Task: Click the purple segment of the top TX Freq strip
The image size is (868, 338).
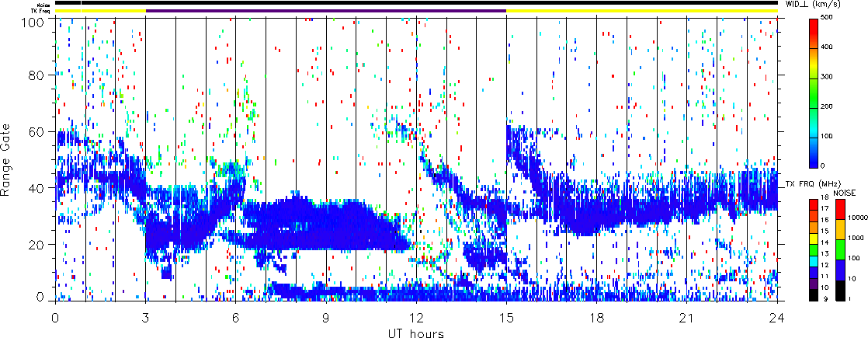Action: coord(326,11)
